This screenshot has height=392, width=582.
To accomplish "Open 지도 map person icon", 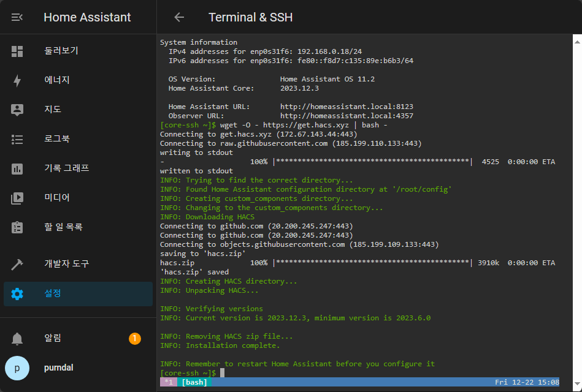I will tap(17, 110).
